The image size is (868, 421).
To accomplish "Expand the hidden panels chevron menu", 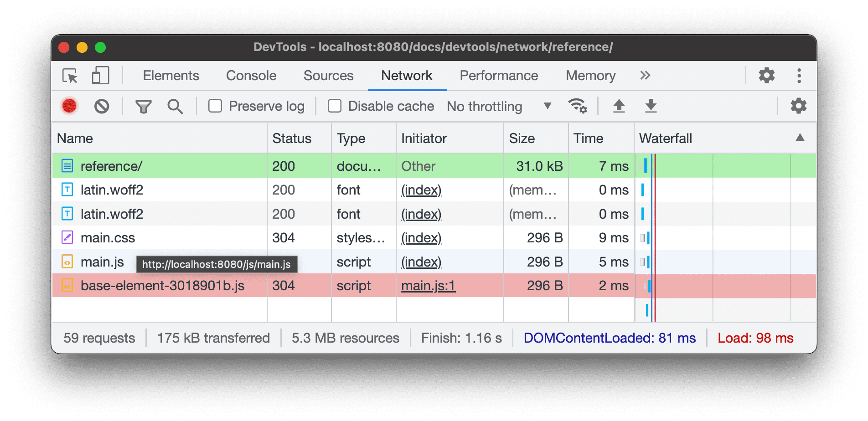I will click(645, 76).
